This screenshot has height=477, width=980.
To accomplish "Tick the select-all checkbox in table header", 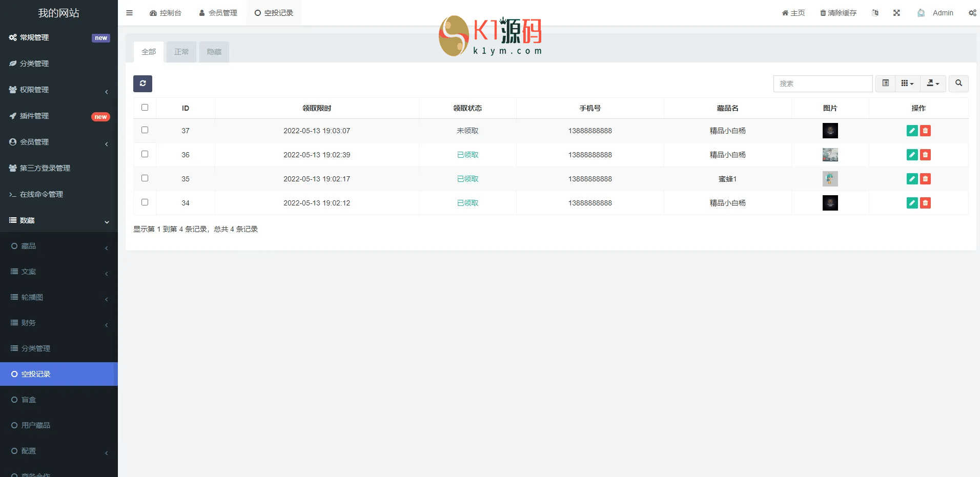I will 145,108.
